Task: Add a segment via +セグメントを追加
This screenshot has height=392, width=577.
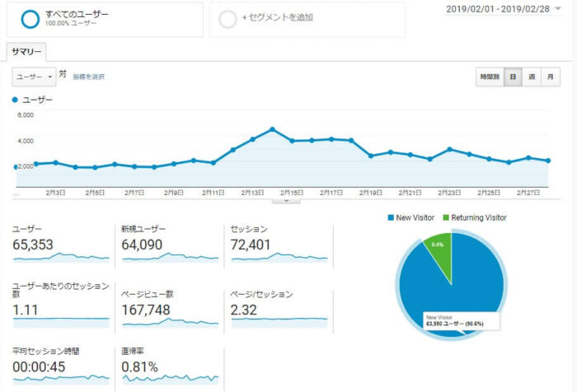Action: 277,17
